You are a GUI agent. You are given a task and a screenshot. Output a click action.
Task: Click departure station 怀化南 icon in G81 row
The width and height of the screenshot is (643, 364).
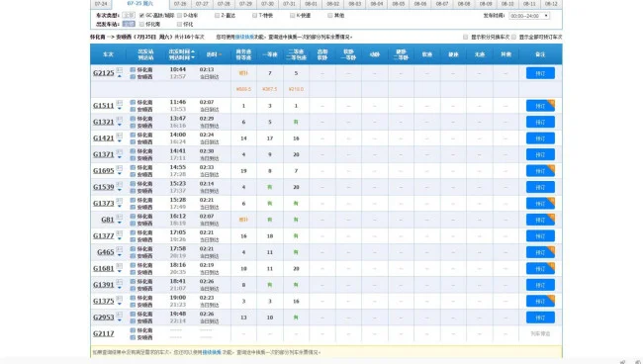pos(133,216)
